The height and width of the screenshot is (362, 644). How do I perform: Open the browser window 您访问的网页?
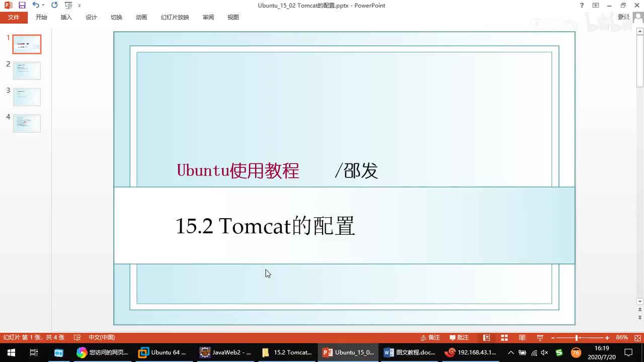(x=103, y=352)
